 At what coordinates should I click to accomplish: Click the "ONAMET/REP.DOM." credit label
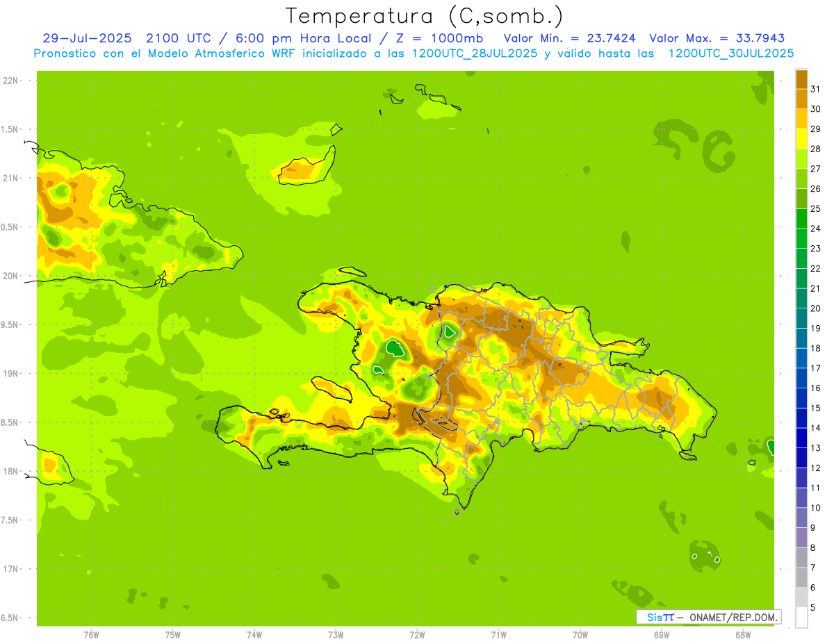(733, 617)
